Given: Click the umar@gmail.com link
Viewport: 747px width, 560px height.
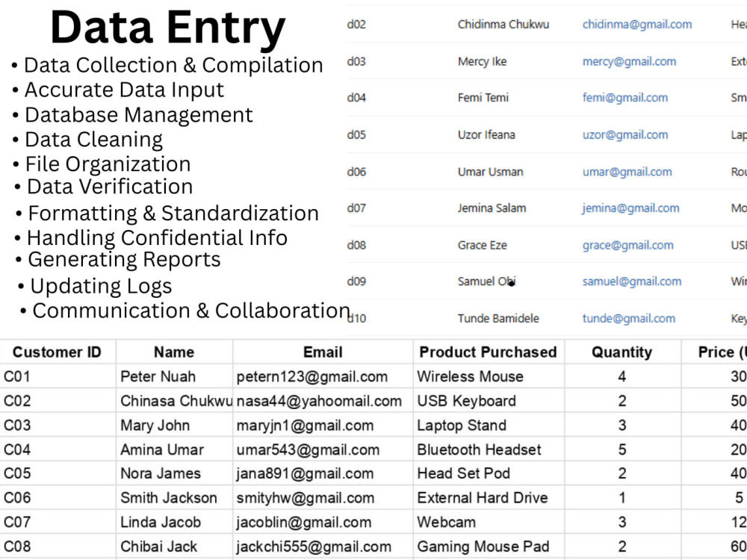Looking at the screenshot, I should [x=627, y=172].
